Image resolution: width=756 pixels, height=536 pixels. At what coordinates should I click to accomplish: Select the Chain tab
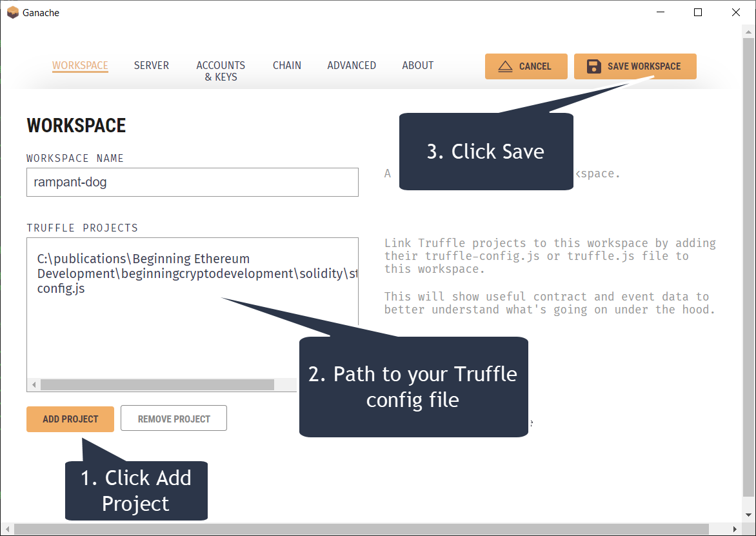tap(286, 65)
